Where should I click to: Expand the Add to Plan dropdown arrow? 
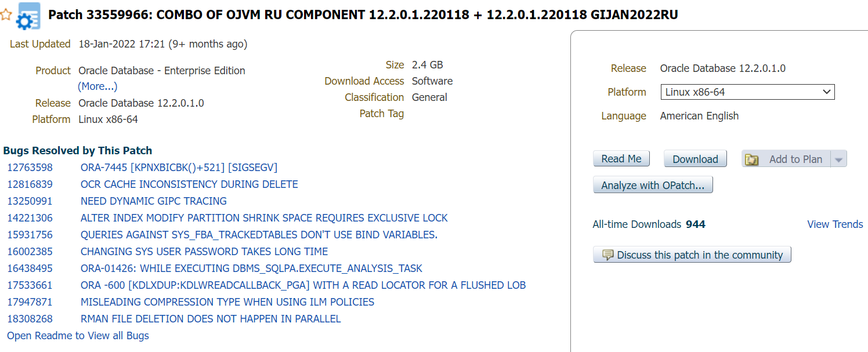839,158
